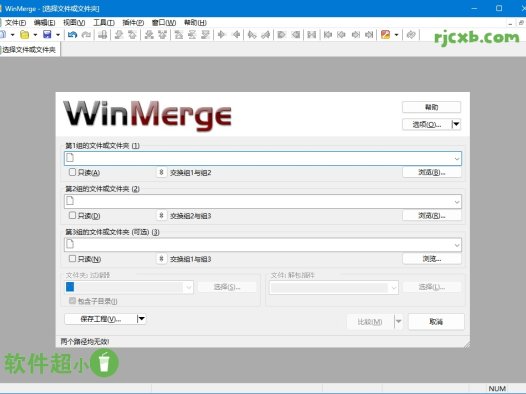Viewport: 526px width, 394px height.
Task: Click swap icon beside 交换组1与组3
Action: pyautogui.click(x=161, y=259)
